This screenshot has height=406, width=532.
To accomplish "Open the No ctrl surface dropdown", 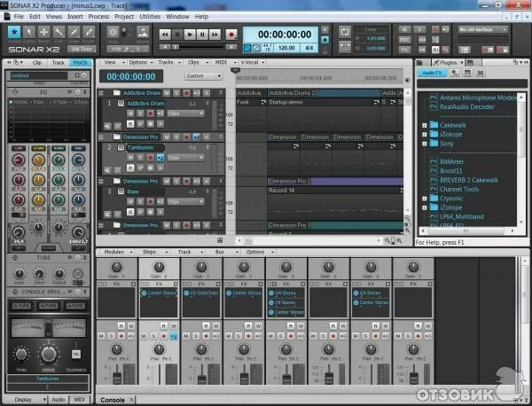I will point(483,30).
